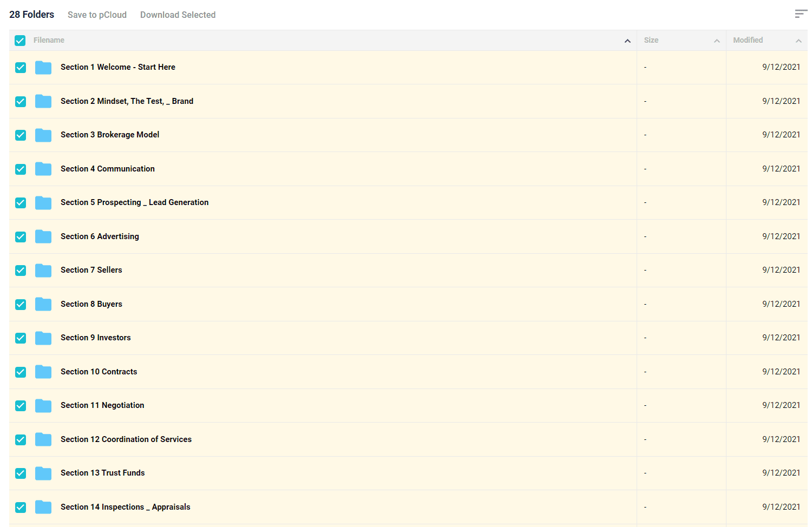Click modified date of Section 1 Welcome
The width and height of the screenshot is (812, 527).
pos(781,67)
